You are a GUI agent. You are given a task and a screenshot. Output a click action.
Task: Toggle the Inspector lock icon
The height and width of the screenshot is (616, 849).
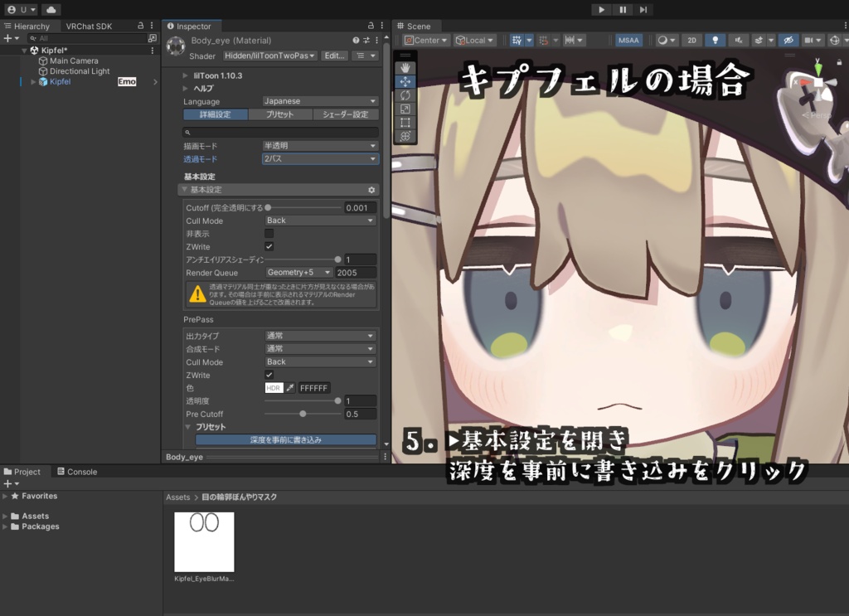pos(371,26)
